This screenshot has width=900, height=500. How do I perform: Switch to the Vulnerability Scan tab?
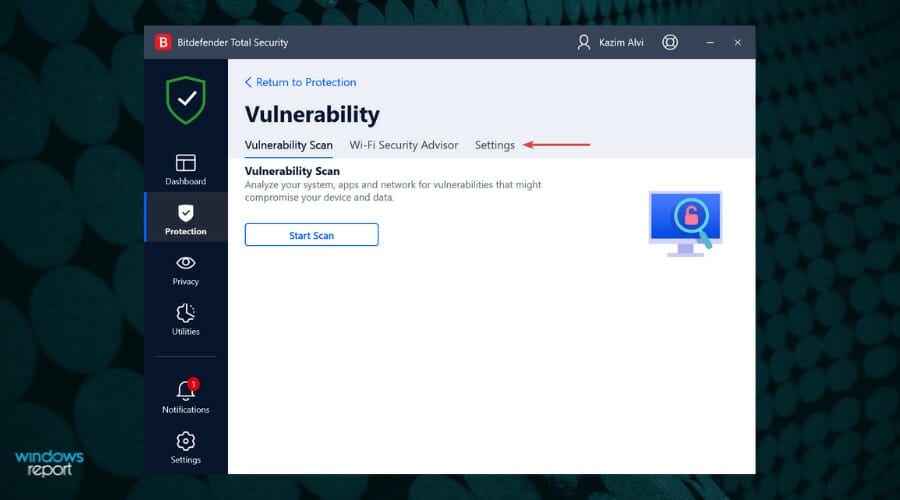pos(289,145)
